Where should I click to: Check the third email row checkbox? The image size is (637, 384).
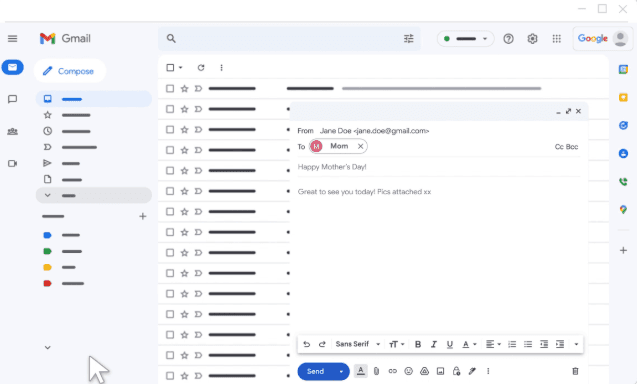tap(170, 129)
